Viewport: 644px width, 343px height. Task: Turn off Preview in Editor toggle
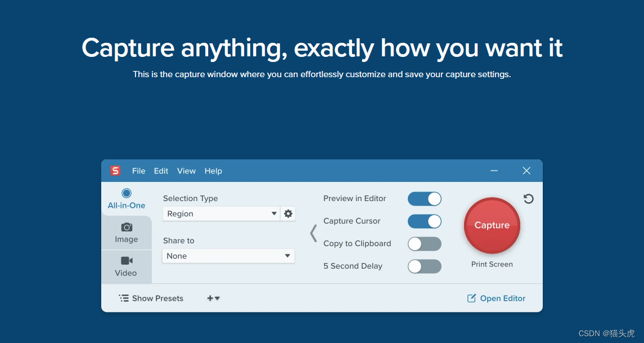pyautogui.click(x=424, y=199)
